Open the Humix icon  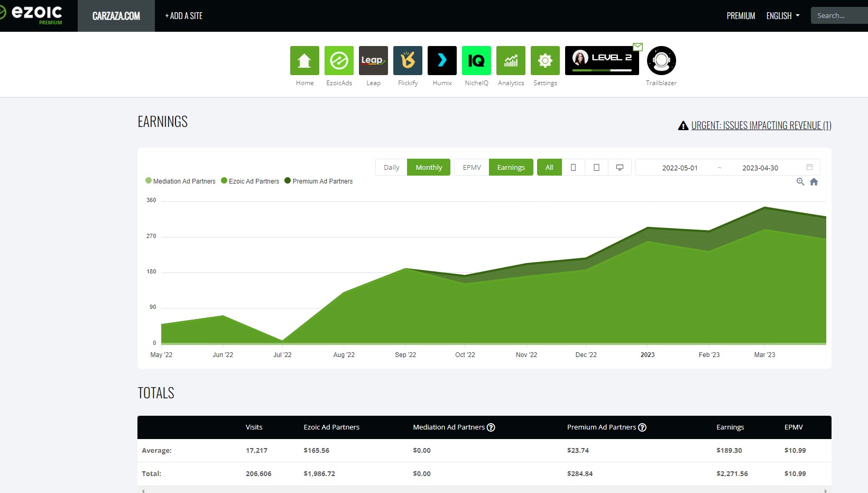click(x=442, y=60)
